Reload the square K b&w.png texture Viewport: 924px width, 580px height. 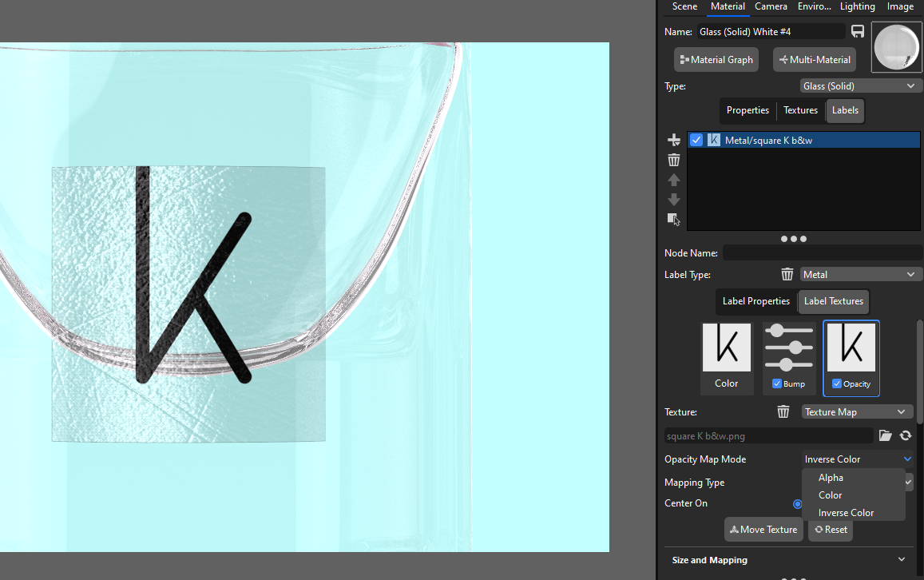pyautogui.click(x=905, y=435)
